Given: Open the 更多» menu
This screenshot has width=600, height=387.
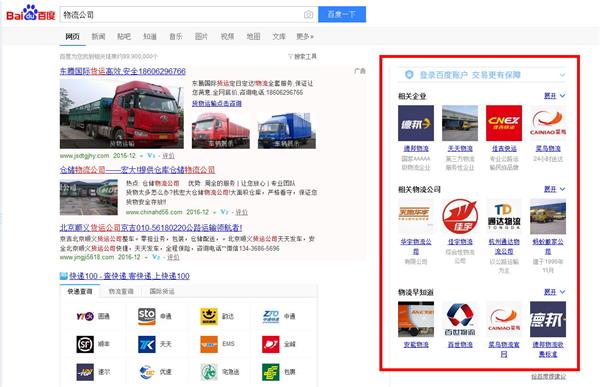Looking at the screenshot, I should 305,36.
